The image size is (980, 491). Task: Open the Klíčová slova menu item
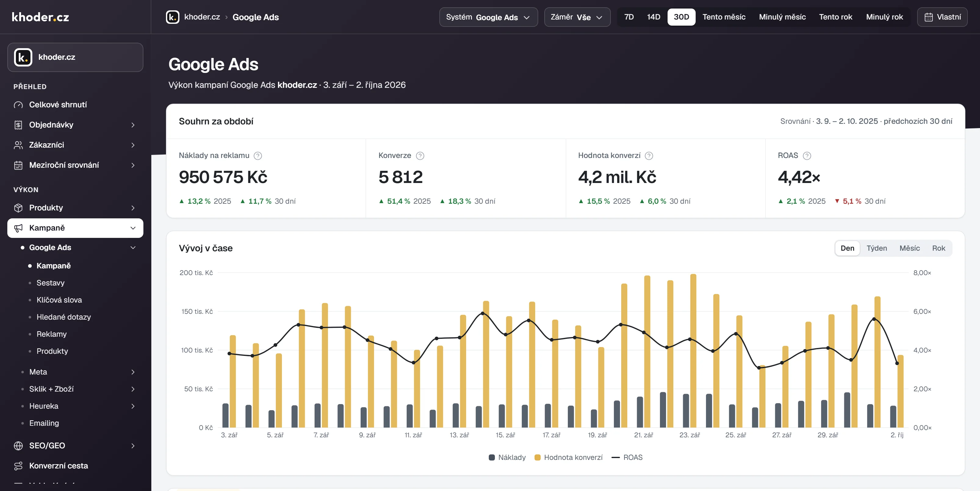(59, 300)
